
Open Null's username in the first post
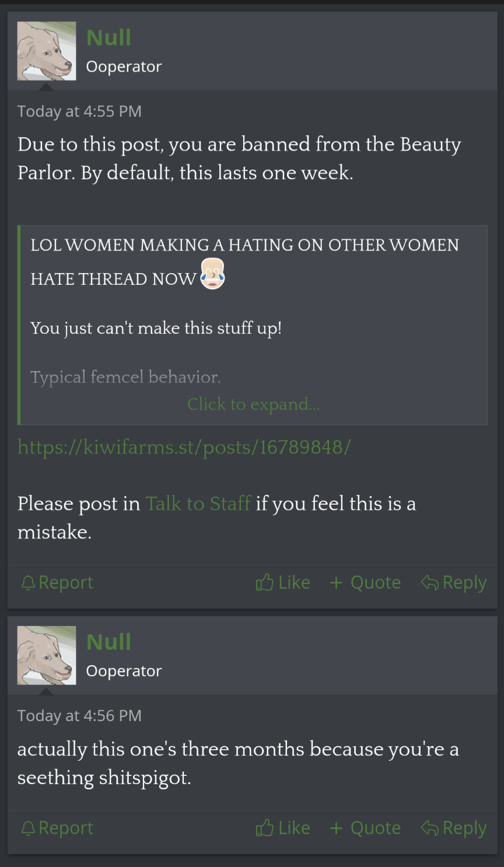pyautogui.click(x=108, y=38)
